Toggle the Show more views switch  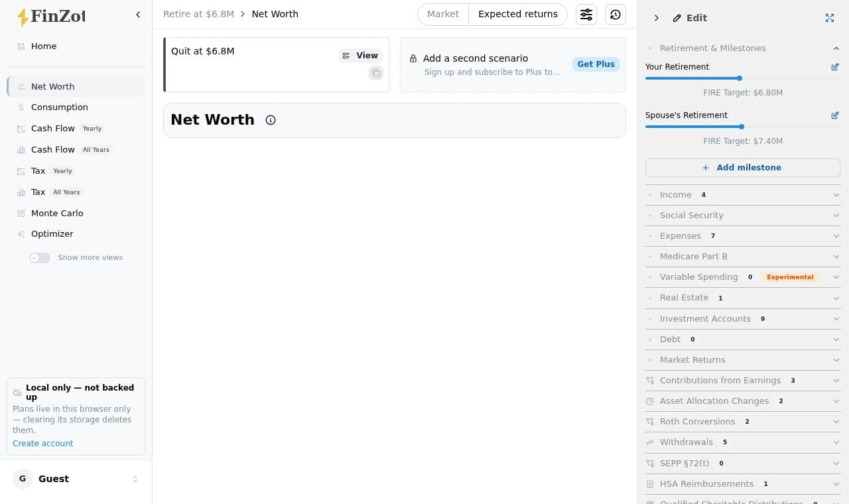(x=40, y=258)
